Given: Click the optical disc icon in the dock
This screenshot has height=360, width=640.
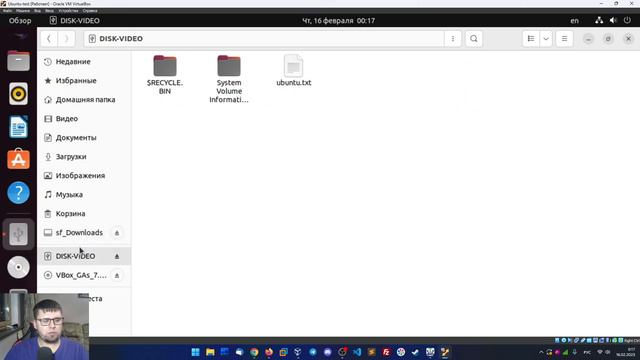Looking at the screenshot, I should (18, 267).
